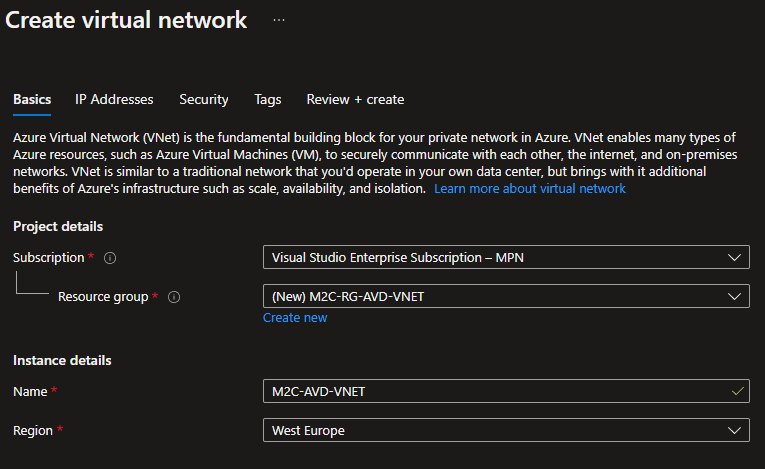Screen dimensions: 765x469
Task: Open the IP Addresses tab
Action: 114,99
